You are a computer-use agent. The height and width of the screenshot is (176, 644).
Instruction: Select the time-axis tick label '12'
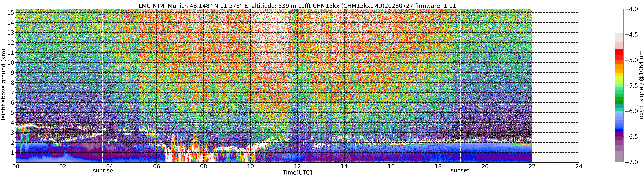(x=297, y=166)
